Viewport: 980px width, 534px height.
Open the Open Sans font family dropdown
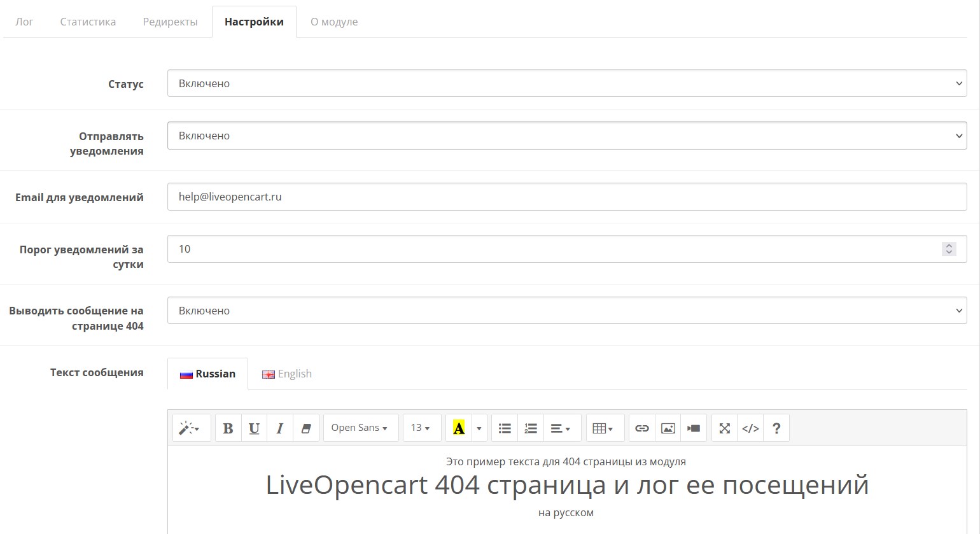pos(360,428)
